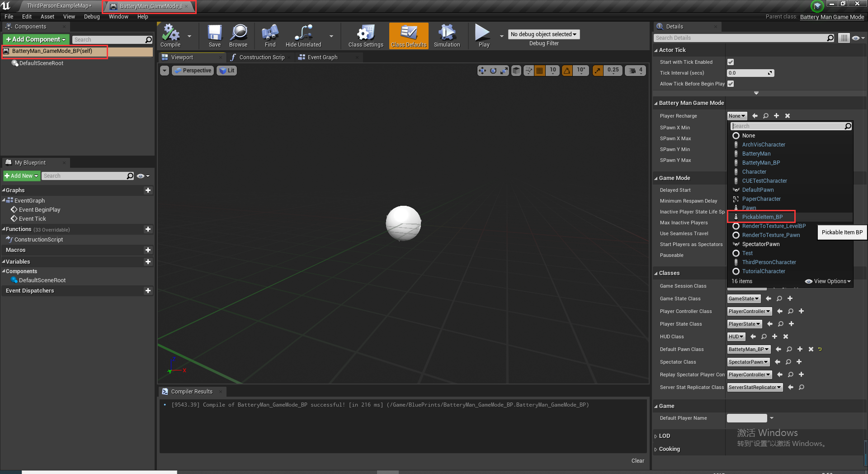Switch to ThirdPersonExampleMap tab

59,6
